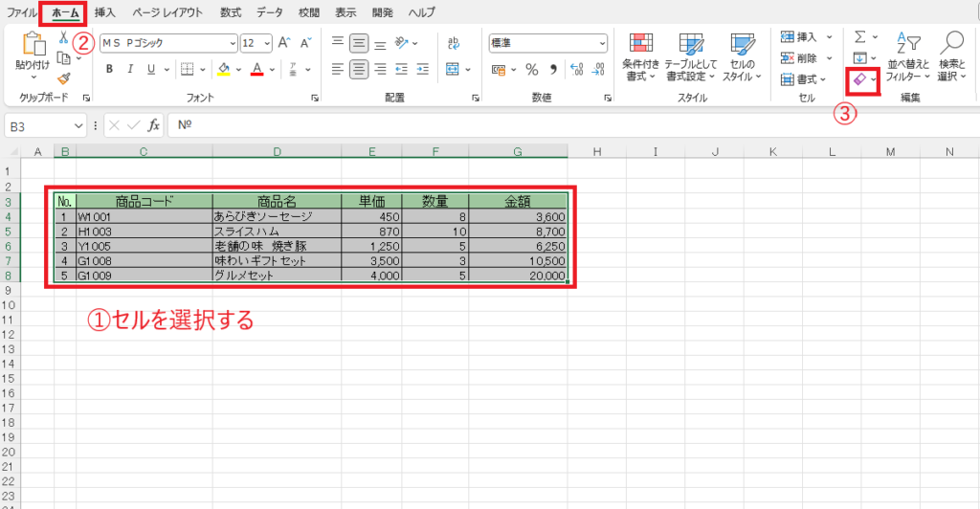Toggle center horizontal alignment

click(x=359, y=69)
